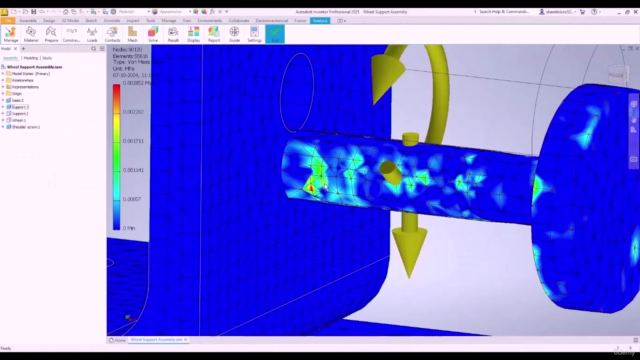Open the Guide tool
The image size is (640, 360).
pyautogui.click(x=234, y=34)
